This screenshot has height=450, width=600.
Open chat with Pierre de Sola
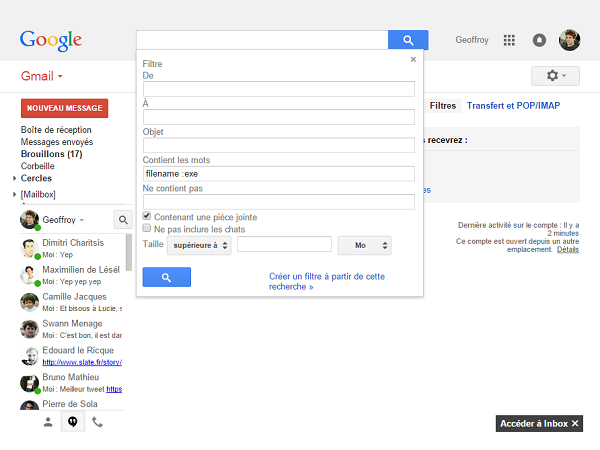point(73,404)
